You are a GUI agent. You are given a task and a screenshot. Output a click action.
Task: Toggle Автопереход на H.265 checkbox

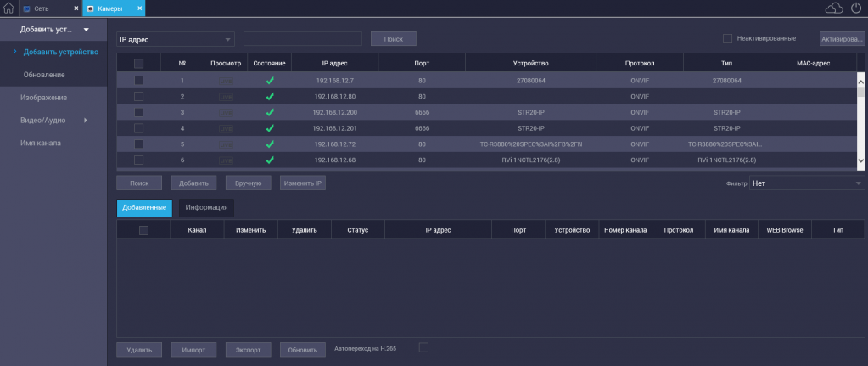click(424, 346)
